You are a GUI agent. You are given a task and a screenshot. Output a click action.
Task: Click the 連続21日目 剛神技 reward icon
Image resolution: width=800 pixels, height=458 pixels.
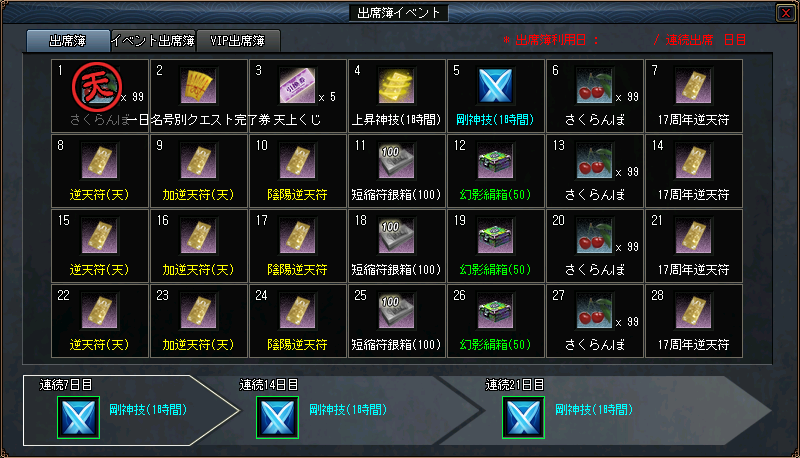tap(523, 417)
